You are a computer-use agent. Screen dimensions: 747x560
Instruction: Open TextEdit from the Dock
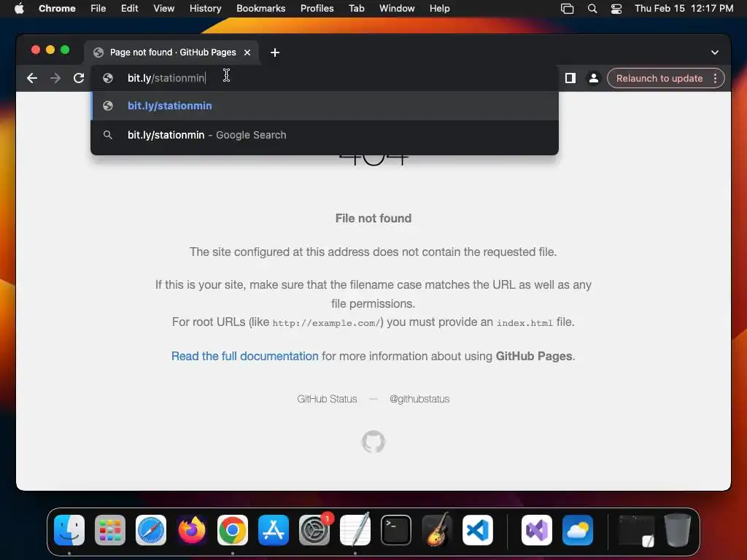(355, 530)
